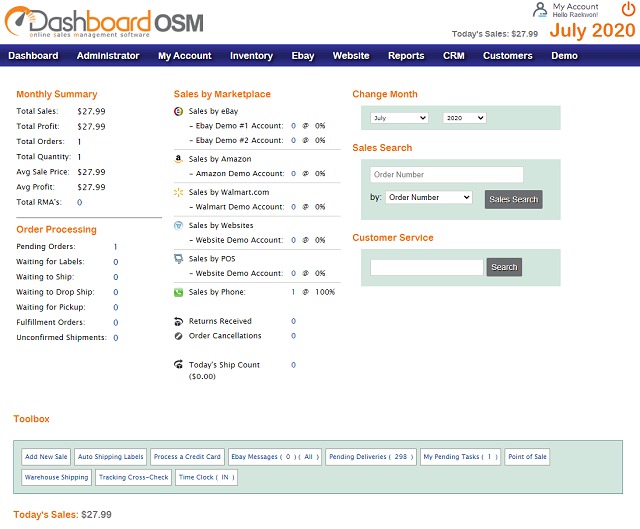The height and width of the screenshot is (529, 640).
Task: Click the Total Sales $27.99 value
Action: point(91,111)
